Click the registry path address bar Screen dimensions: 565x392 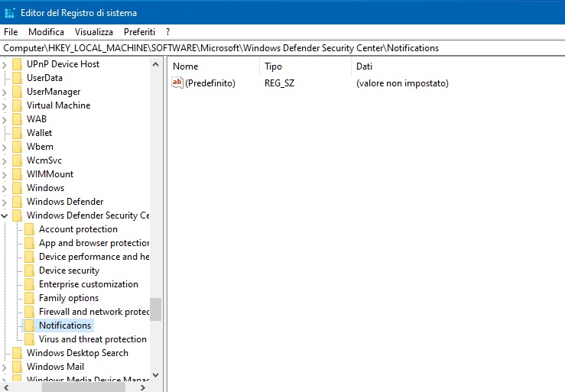[283, 48]
